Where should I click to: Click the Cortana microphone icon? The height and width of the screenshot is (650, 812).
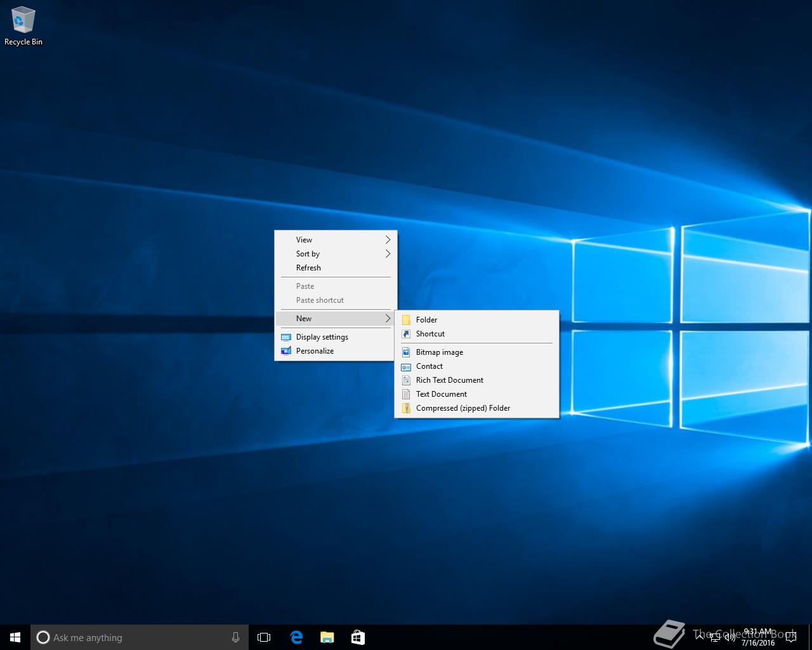click(235, 637)
